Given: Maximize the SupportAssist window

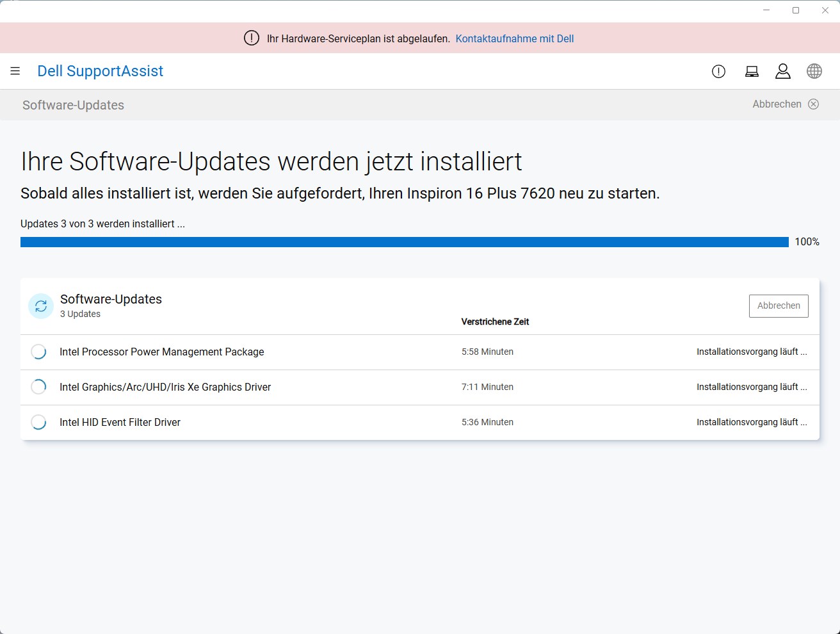Looking at the screenshot, I should [x=796, y=10].
